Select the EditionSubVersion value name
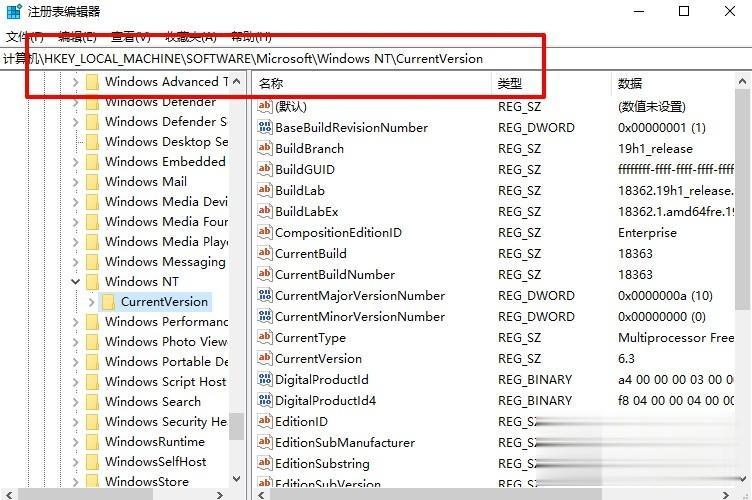This screenshot has width=752, height=500. (328, 483)
